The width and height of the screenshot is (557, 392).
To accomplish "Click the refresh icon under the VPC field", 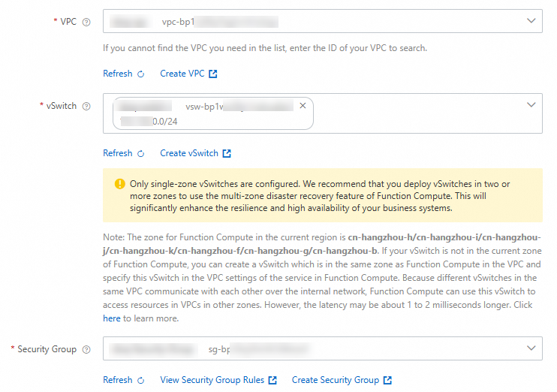I will 140,74.
